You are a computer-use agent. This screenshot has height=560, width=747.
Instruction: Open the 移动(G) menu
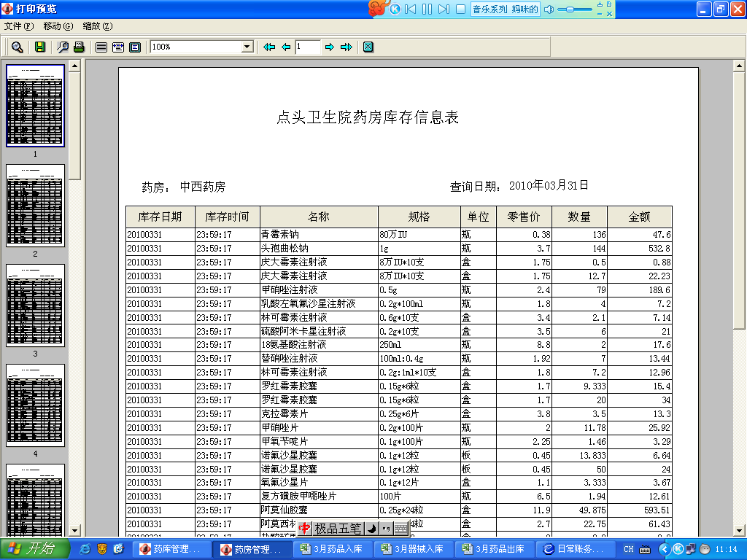coord(58,26)
